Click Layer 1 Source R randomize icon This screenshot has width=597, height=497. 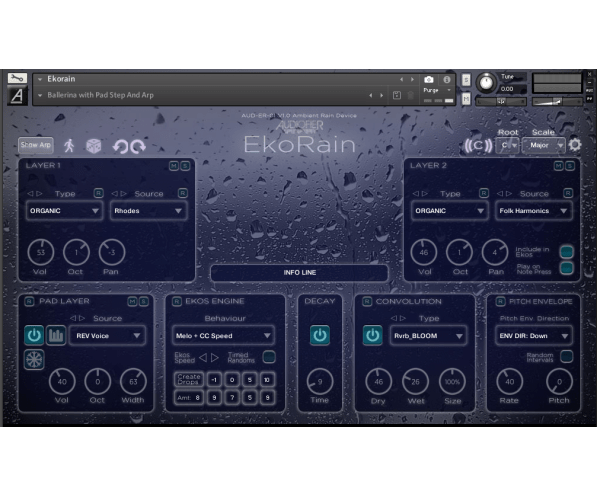[183, 193]
